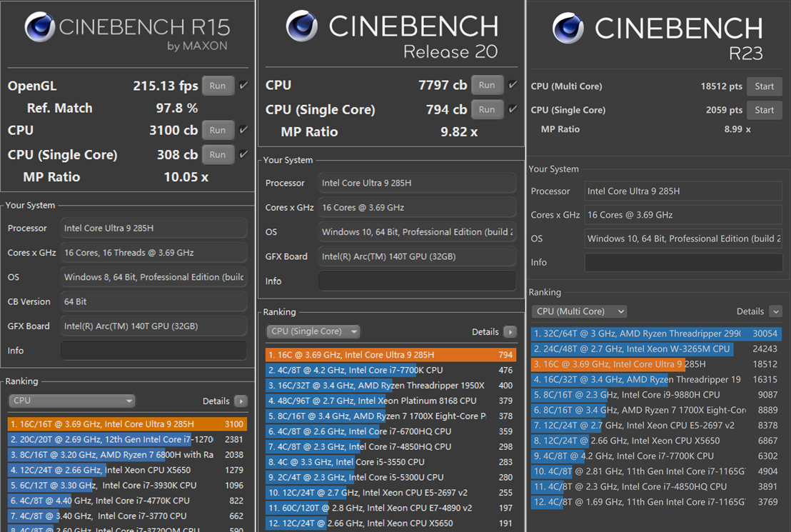Select the 'Intel Core i9-9880H CPU' ranking row
The width and height of the screenshot is (791, 532).
coord(656,395)
